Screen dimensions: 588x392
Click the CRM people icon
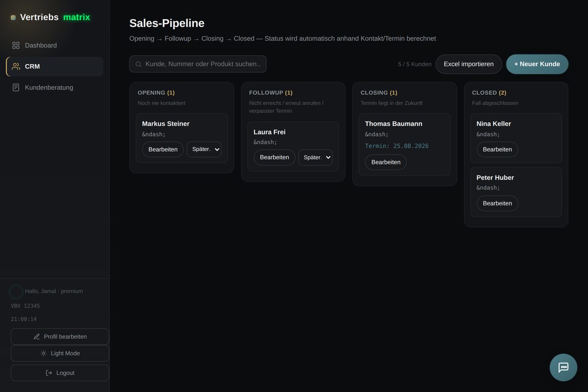pyautogui.click(x=16, y=66)
